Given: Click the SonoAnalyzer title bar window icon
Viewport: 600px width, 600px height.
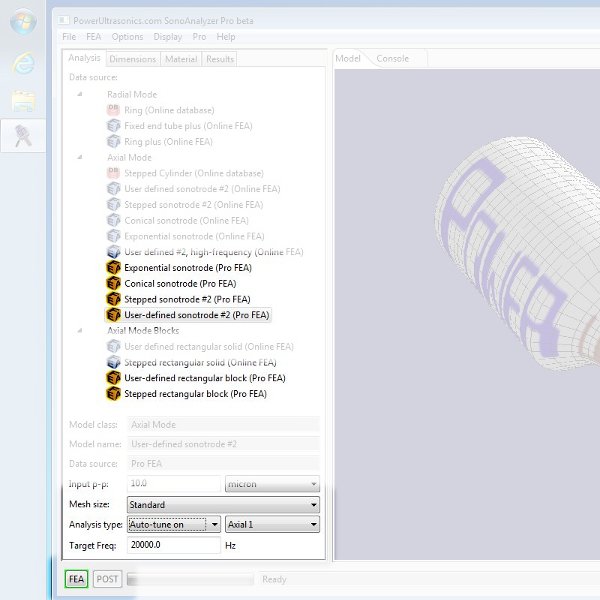Looking at the screenshot, I should pyautogui.click(x=64, y=20).
